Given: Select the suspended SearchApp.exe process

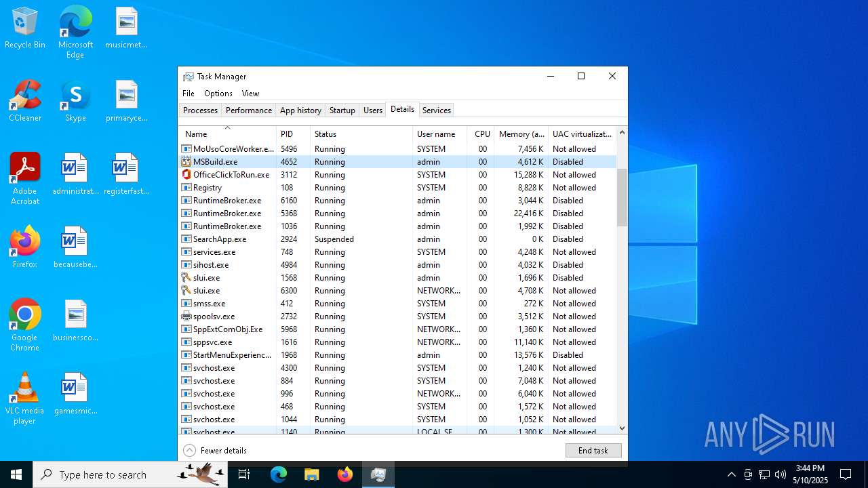Looking at the screenshot, I should click(x=397, y=239).
